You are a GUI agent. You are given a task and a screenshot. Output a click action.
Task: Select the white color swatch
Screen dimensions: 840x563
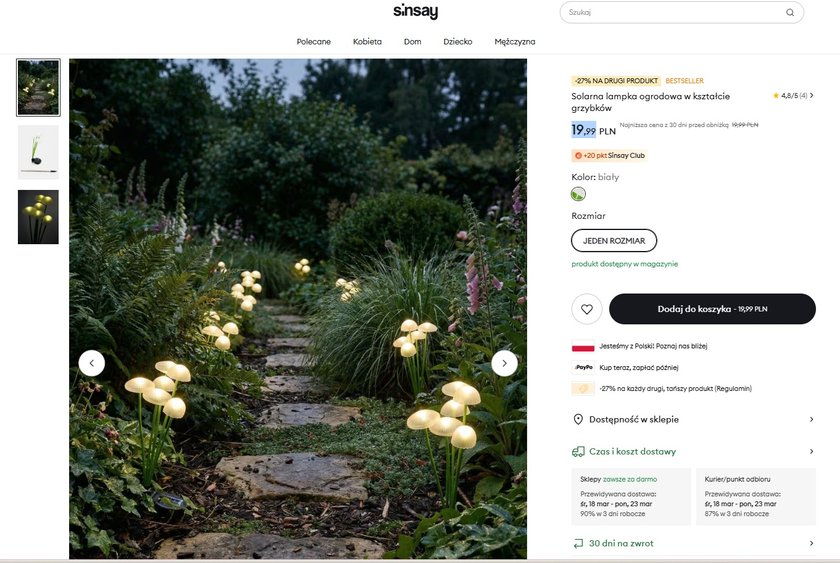tap(579, 194)
